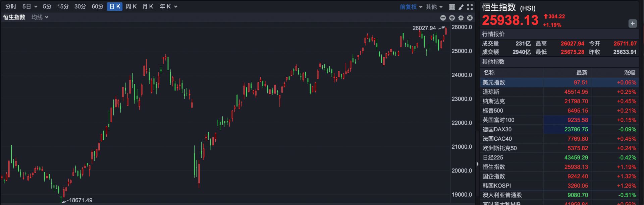The width and height of the screenshot is (644, 205).
Task: Expand the 其他 dropdown menu
Action: pos(434,7)
